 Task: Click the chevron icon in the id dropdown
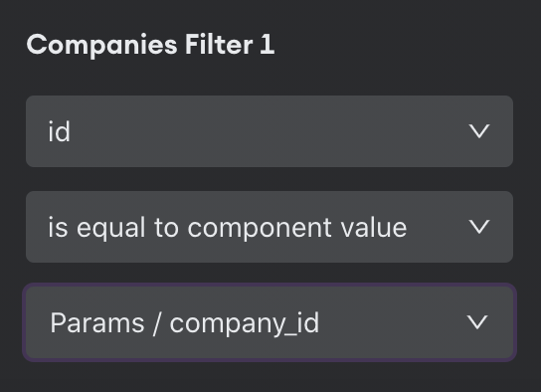point(479,131)
